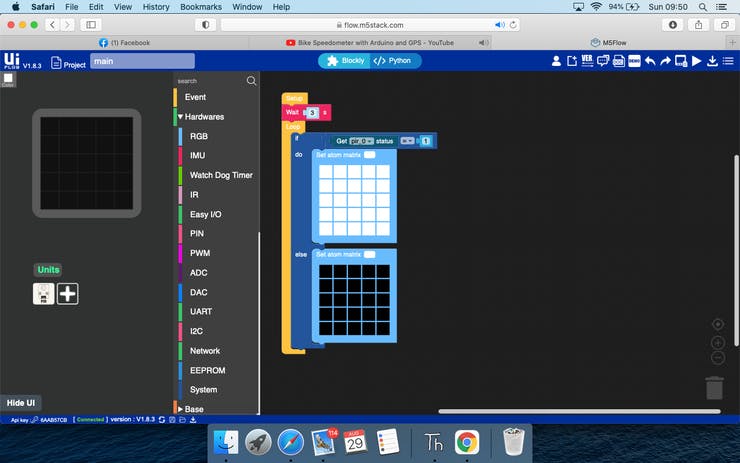The height and width of the screenshot is (463, 740).
Task: Click the redo arrow icon
Action: point(665,61)
